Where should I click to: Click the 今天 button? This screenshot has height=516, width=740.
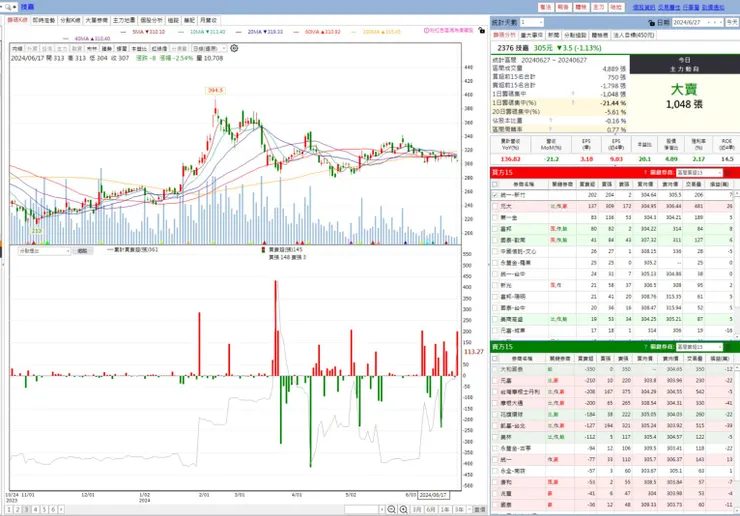coord(732,22)
